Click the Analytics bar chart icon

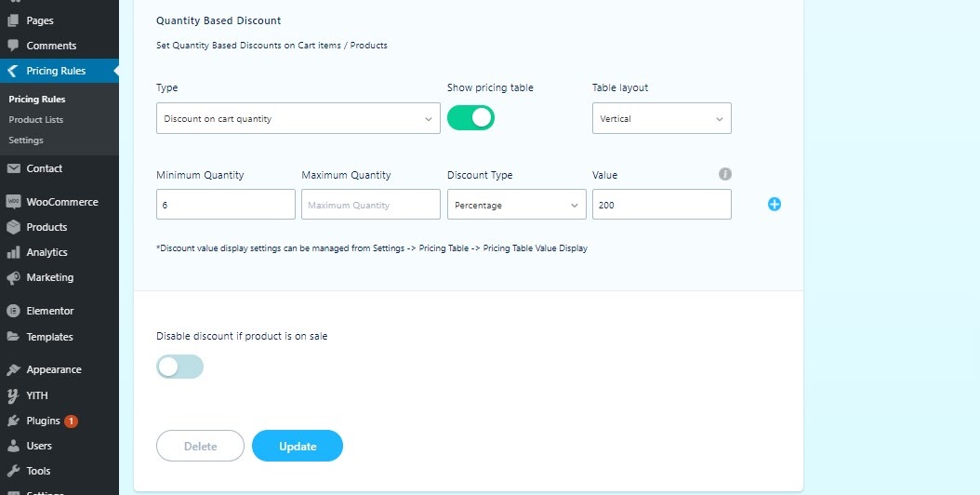pyautogui.click(x=13, y=252)
